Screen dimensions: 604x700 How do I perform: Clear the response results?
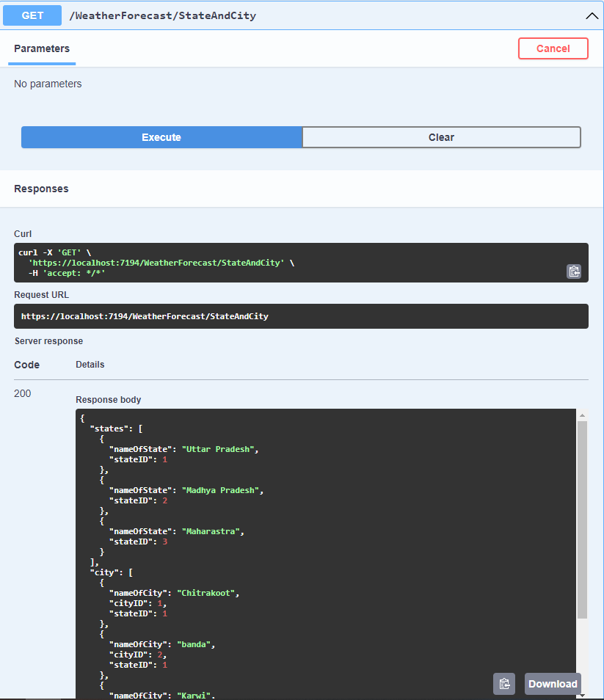[x=442, y=137]
